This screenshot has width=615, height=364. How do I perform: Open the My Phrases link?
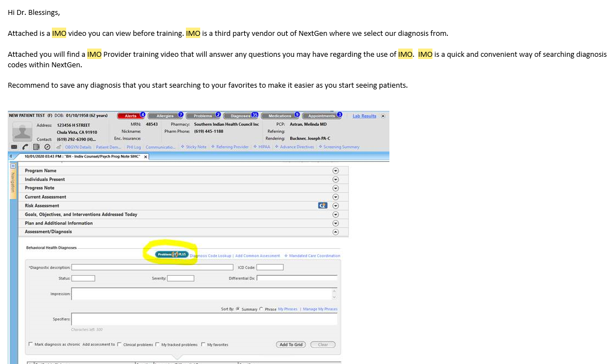(x=287, y=309)
